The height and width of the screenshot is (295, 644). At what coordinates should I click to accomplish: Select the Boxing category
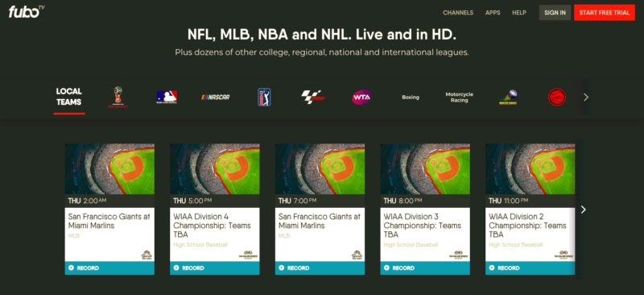tap(411, 98)
